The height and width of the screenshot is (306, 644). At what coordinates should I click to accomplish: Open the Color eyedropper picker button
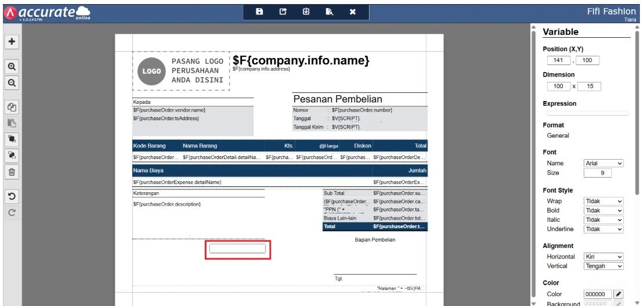coord(618,294)
